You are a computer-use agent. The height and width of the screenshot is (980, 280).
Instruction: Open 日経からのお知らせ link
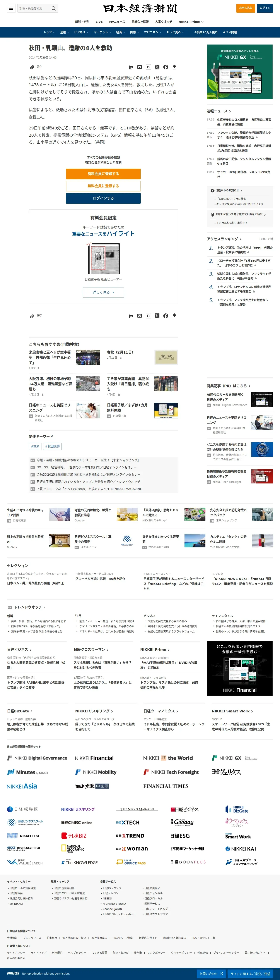pos(227,190)
